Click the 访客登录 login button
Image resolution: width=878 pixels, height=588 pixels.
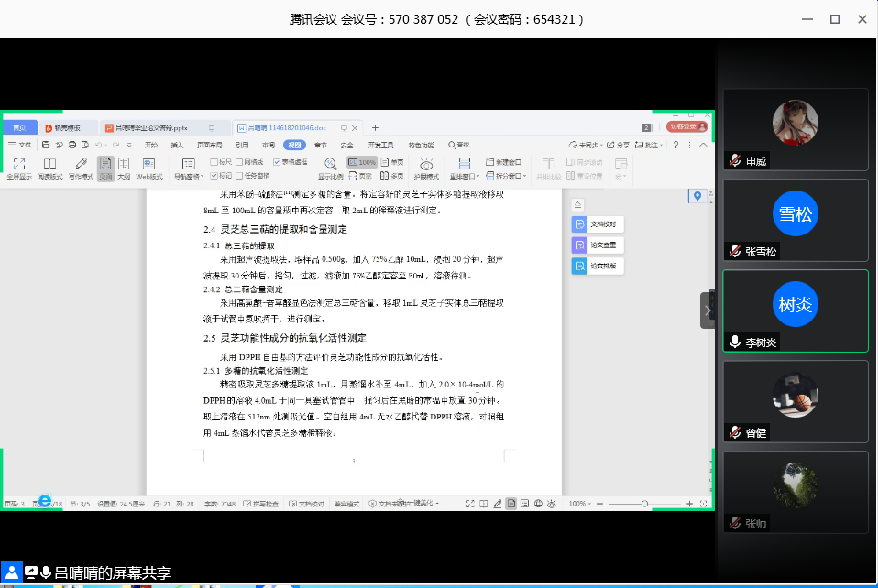click(686, 127)
